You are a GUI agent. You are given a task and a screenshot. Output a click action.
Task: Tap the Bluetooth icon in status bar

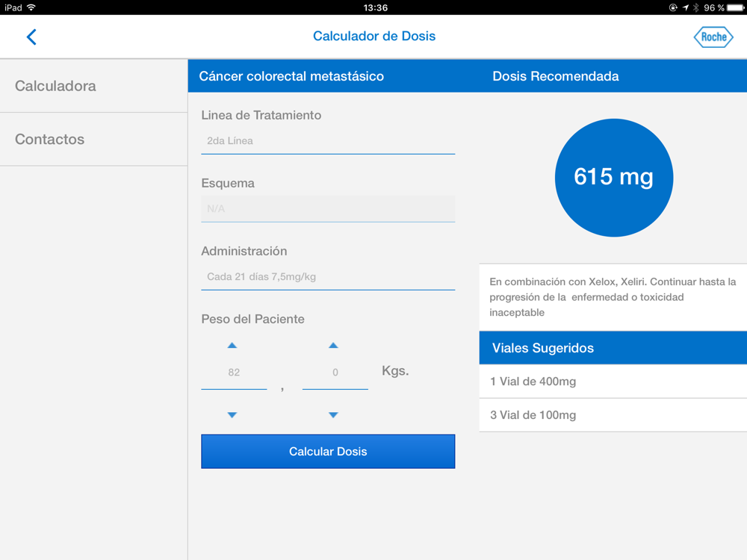pos(696,7)
